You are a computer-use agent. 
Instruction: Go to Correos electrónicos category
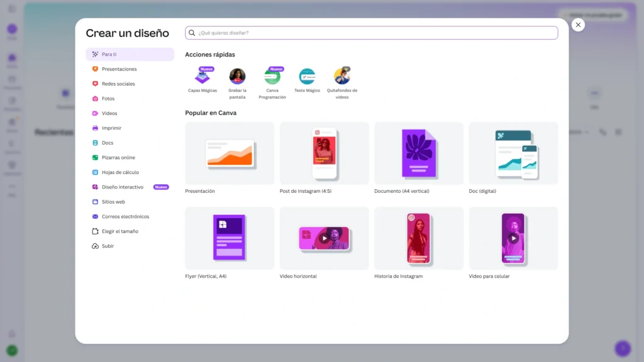(130, 217)
